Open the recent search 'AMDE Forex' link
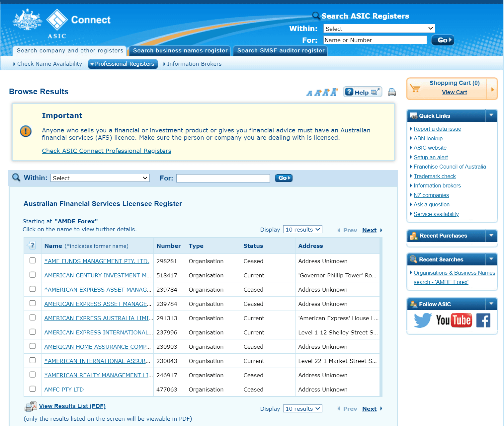Image resolution: width=504 pixels, height=426 pixels. pos(454,277)
